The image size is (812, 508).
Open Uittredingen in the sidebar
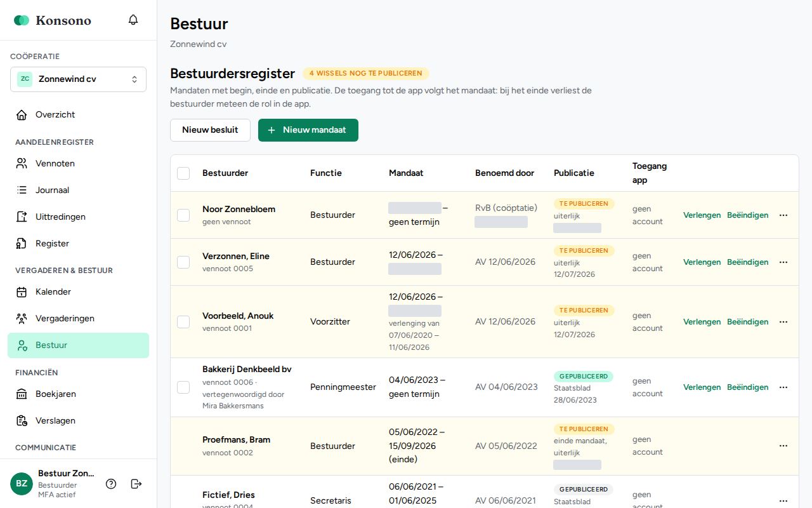click(78, 217)
